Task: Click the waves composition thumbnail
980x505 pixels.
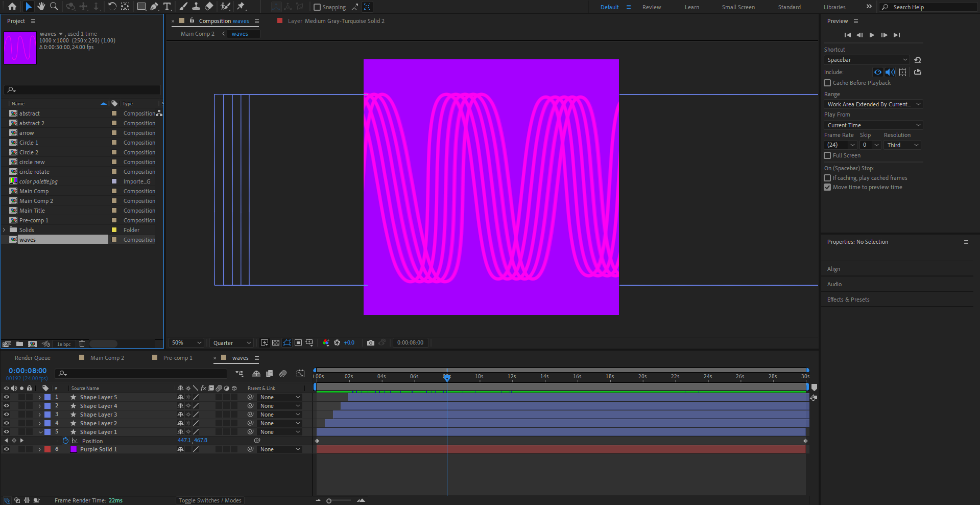Action: click(20, 48)
